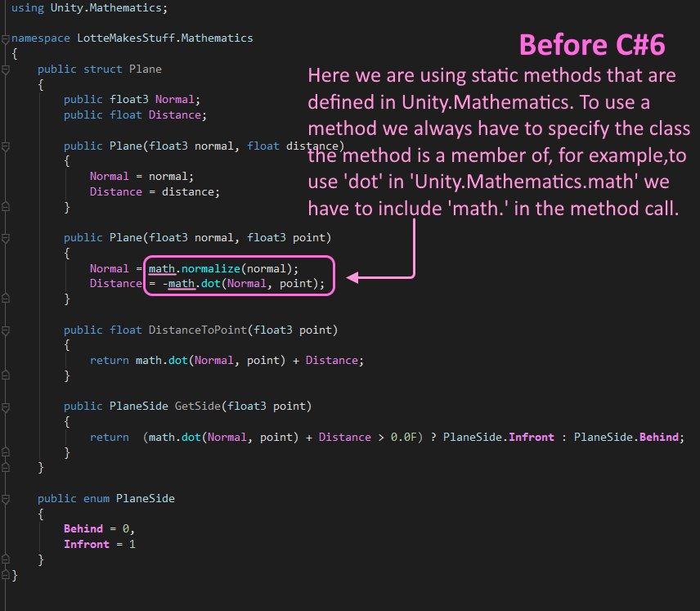Click 'Normal' in the float3 field declaration

tap(174, 99)
